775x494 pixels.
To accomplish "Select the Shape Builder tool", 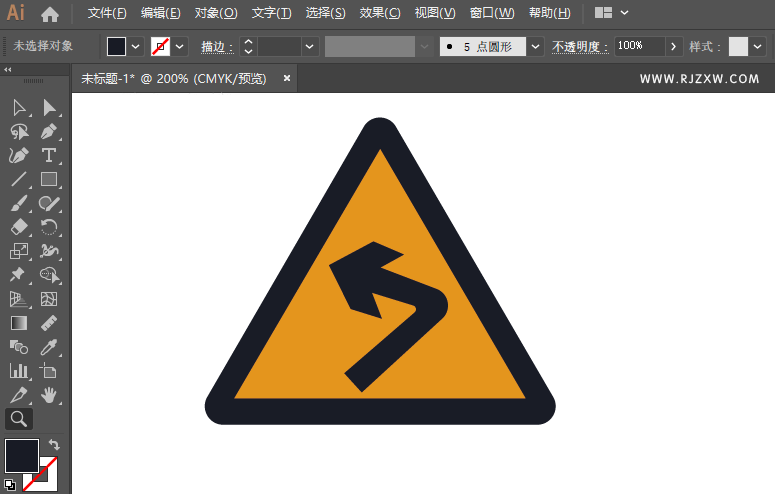I will tap(49, 275).
